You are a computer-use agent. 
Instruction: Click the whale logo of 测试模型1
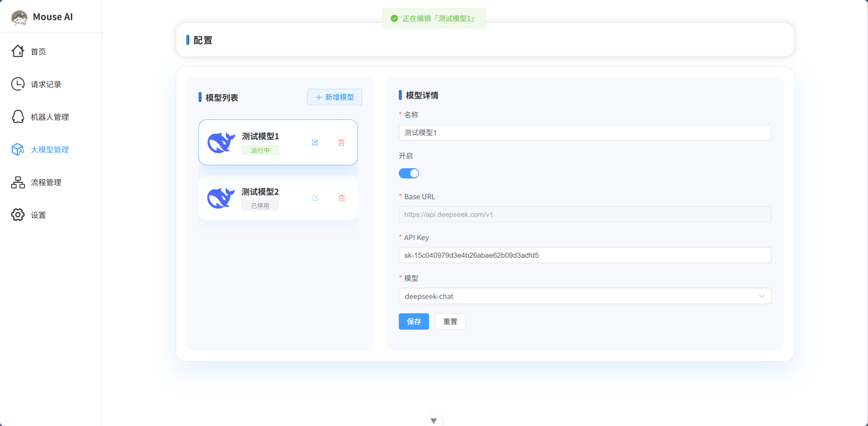click(x=221, y=143)
